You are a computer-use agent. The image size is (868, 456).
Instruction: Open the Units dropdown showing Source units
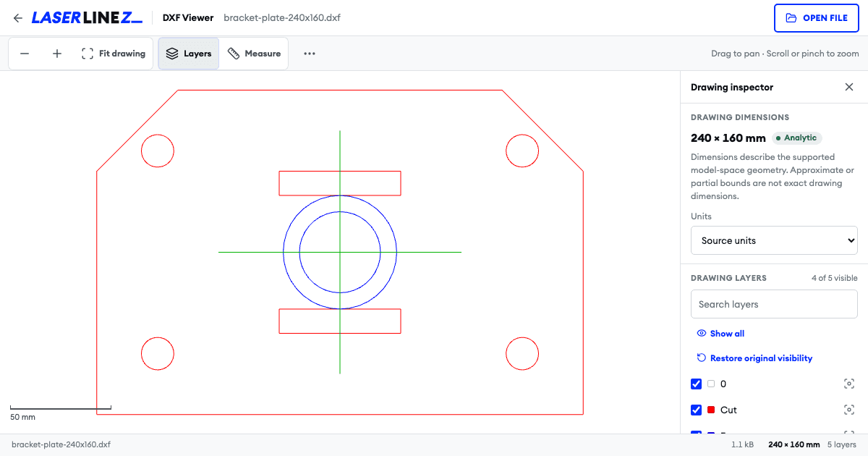pyautogui.click(x=774, y=240)
